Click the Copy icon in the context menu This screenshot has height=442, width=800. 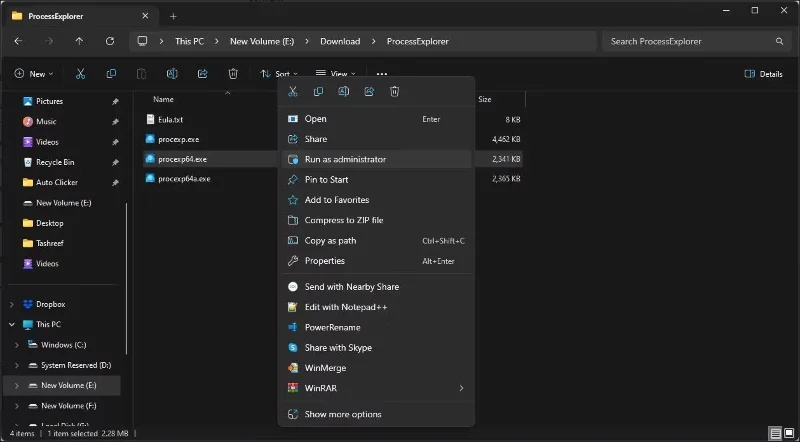318,92
